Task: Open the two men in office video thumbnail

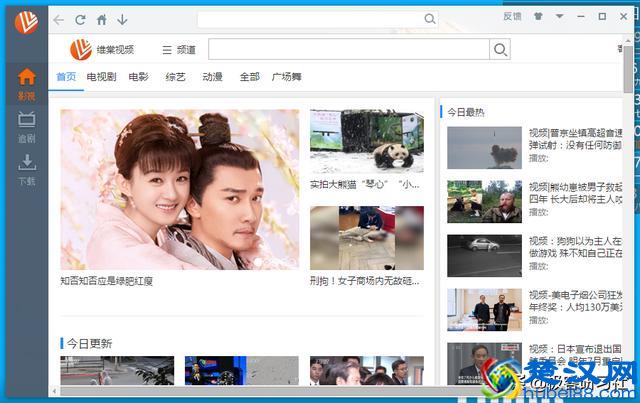Action: (484, 309)
